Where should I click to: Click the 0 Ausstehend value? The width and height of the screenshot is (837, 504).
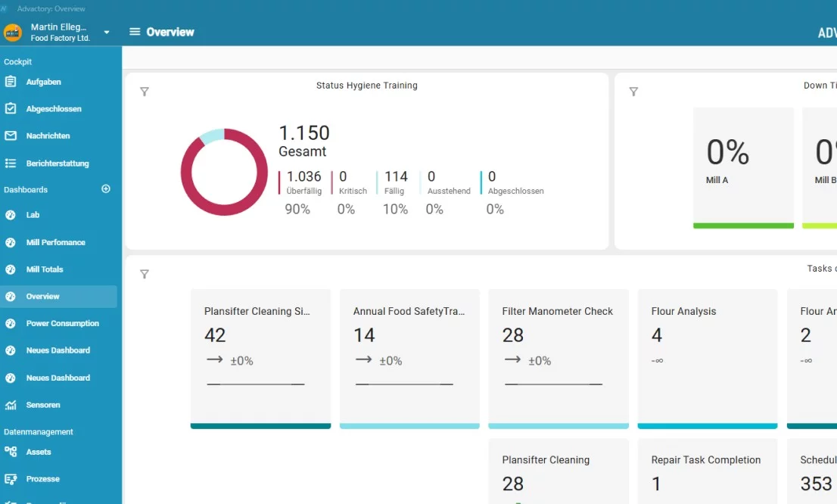(x=431, y=177)
